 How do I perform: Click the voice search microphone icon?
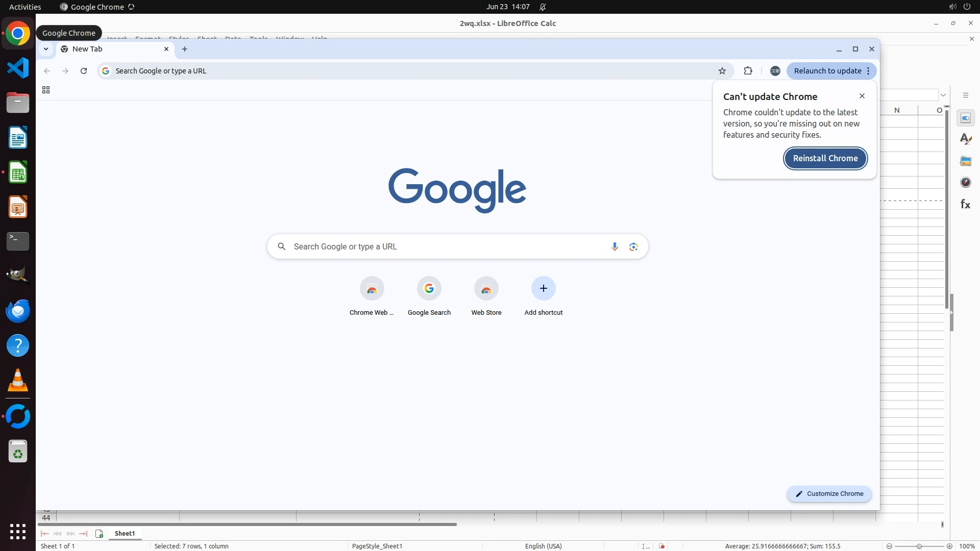click(615, 247)
